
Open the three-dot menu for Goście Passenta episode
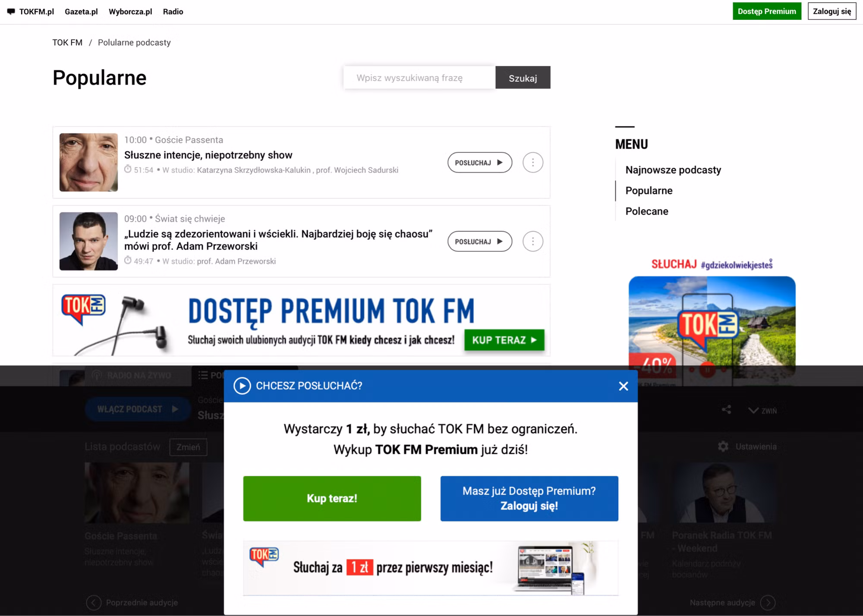tap(532, 162)
